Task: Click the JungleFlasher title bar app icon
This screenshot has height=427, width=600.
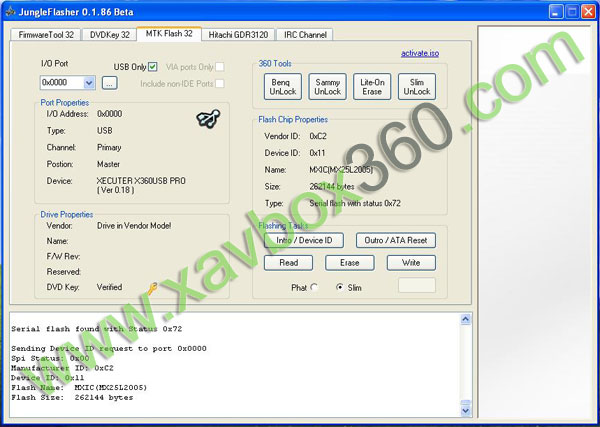Action: click(x=10, y=12)
